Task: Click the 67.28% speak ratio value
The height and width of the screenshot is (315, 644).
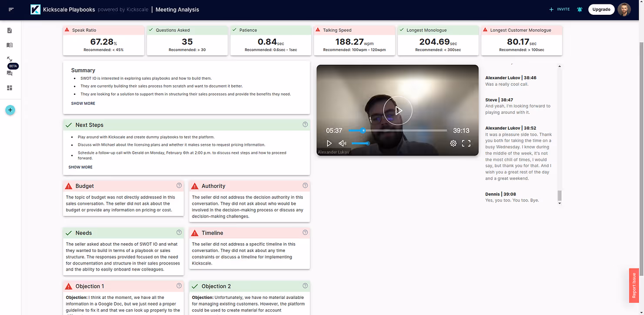Action: tap(104, 42)
